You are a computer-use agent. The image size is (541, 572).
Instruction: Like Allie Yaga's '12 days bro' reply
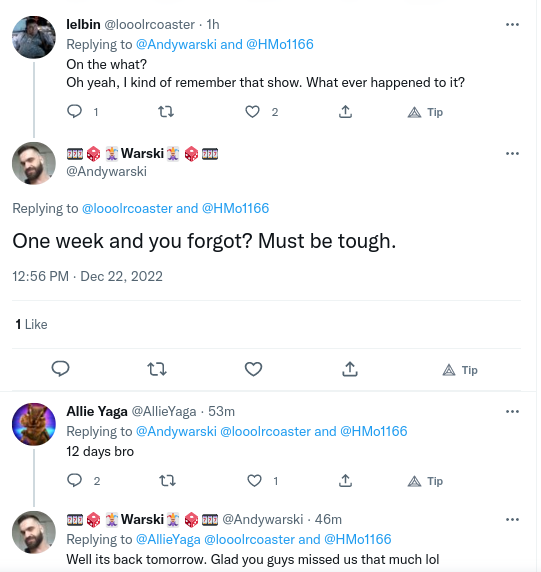point(254,481)
